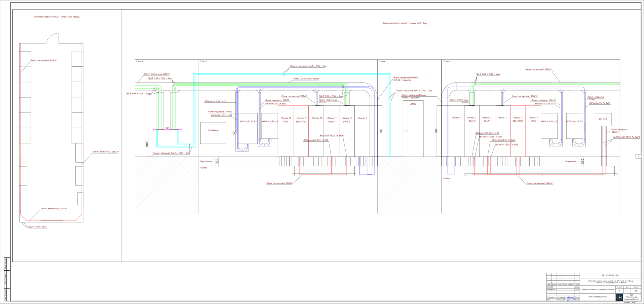Click the 2х(ВВГнг(А)-FRLSLTx 5x16) label
This screenshot has width=644, height=304.
point(626,137)
